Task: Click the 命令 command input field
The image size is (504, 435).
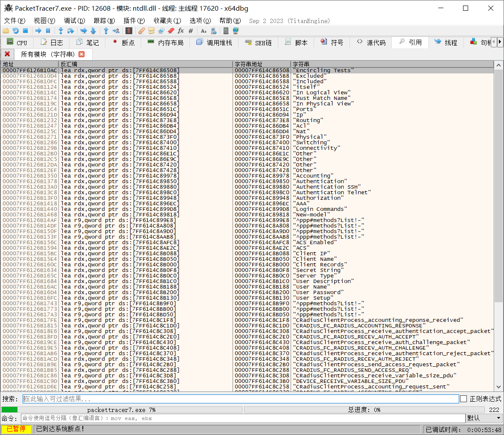Action: (243, 418)
